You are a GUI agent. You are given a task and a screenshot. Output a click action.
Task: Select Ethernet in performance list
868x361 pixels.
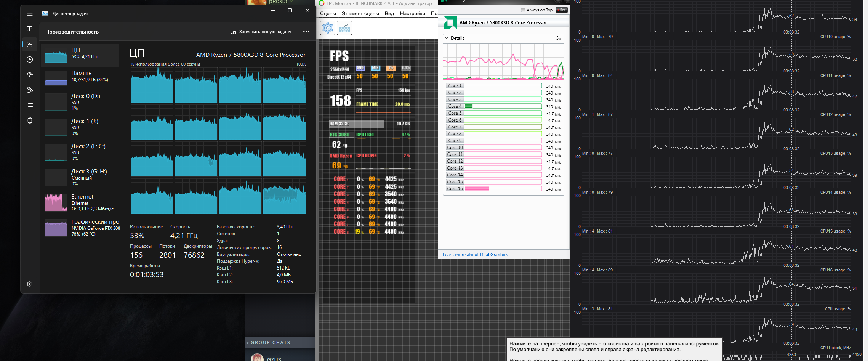pos(80,202)
